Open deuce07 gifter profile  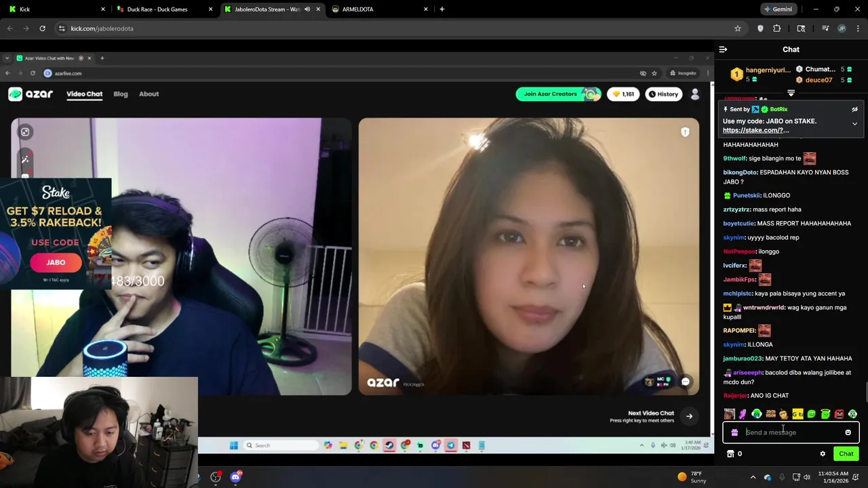point(818,80)
